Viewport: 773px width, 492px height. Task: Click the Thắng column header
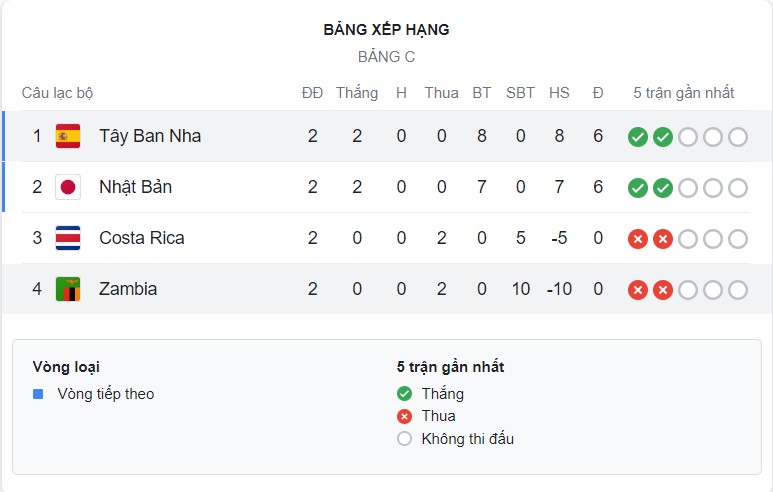point(357,93)
